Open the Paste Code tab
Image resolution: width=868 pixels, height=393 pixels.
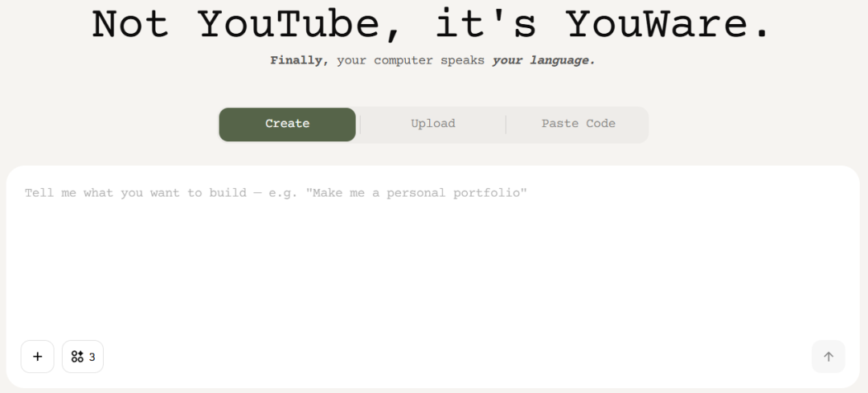coord(578,124)
